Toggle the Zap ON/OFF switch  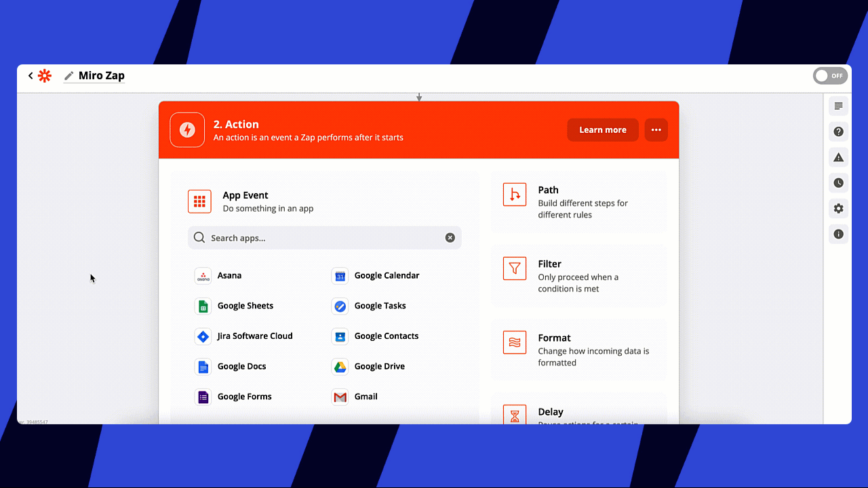click(x=830, y=76)
